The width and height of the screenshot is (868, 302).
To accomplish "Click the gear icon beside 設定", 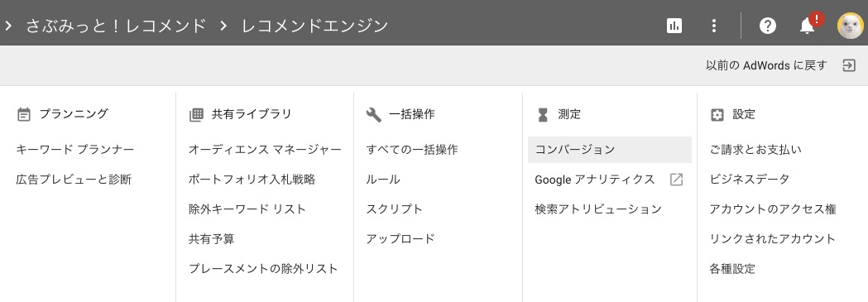I will pos(717,114).
